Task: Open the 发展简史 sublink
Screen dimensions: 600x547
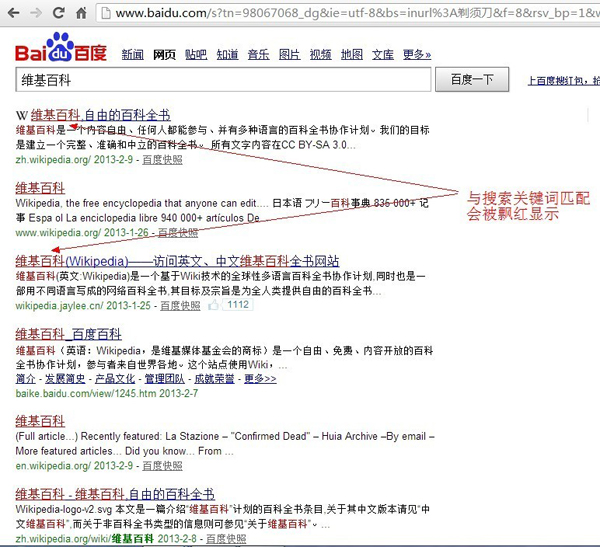Action: pos(65,379)
